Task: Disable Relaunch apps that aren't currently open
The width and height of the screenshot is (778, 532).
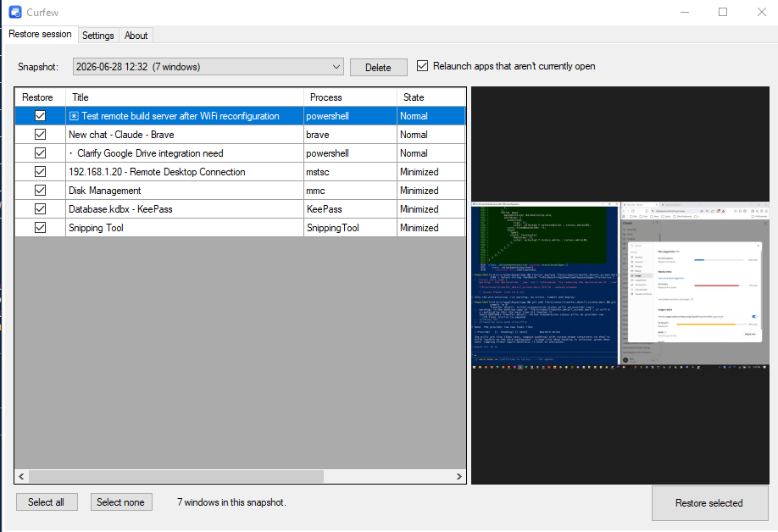Action: pyautogui.click(x=422, y=65)
